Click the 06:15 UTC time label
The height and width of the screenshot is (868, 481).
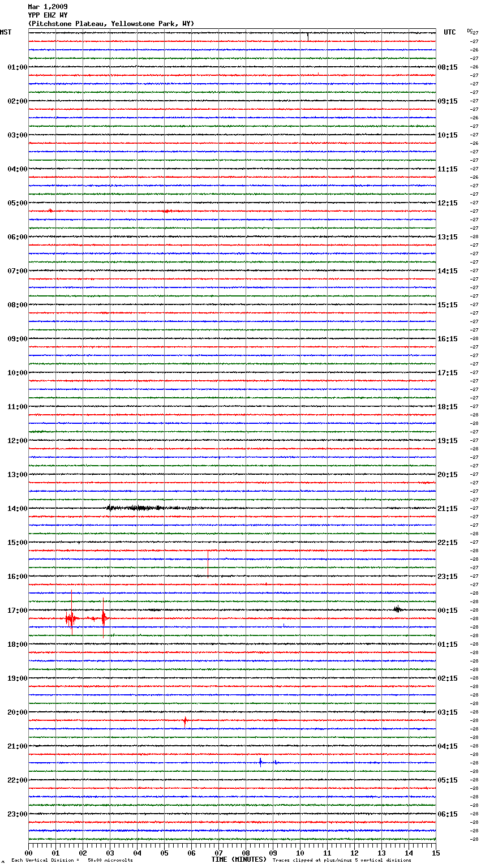(x=448, y=814)
